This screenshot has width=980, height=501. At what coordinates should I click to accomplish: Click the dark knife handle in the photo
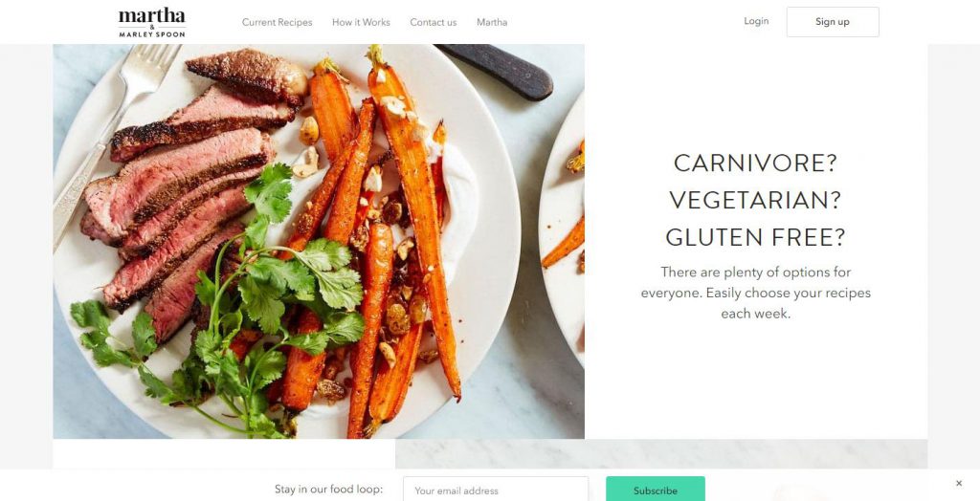(497, 70)
